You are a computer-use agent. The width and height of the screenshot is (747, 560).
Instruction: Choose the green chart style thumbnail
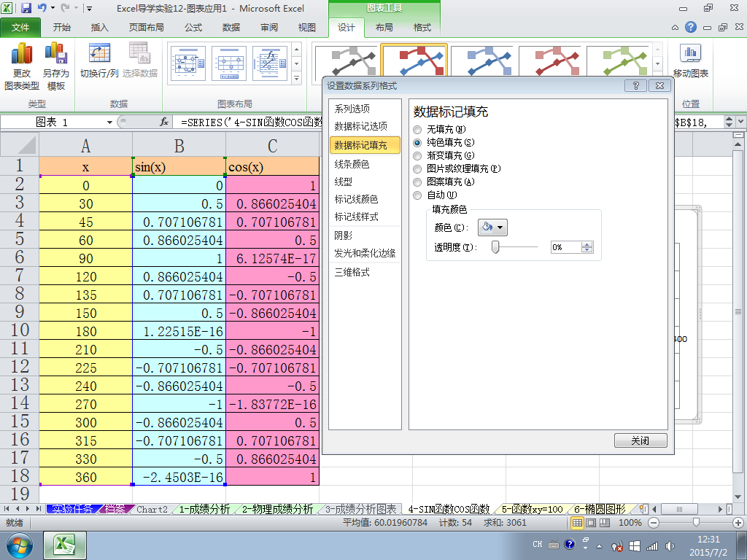pyautogui.click(x=619, y=61)
